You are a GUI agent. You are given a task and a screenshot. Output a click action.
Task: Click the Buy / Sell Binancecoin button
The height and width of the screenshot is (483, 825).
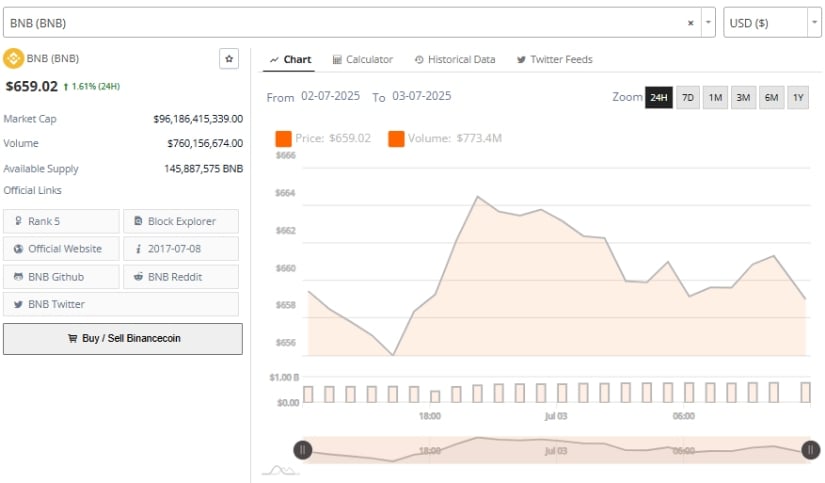pyautogui.click(x=123, y=338)
